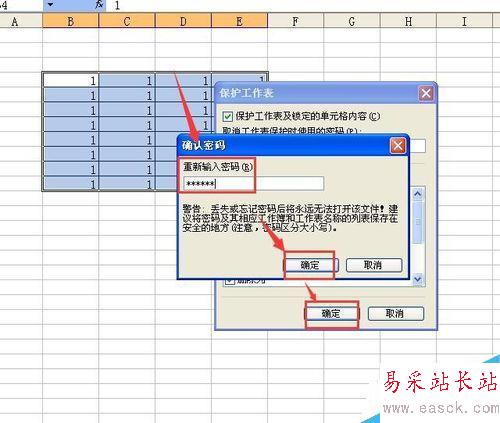Click 确定 in the 确认密码 dialog

(x=310, y=265)
